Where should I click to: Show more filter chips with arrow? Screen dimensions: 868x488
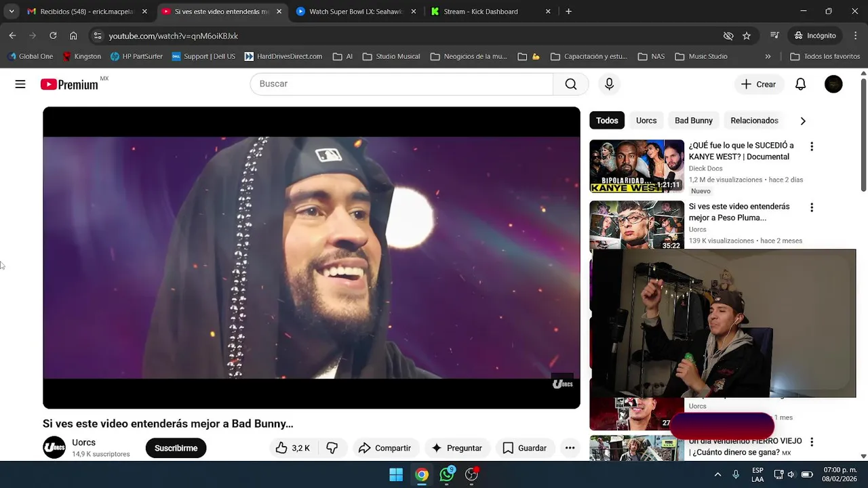pos(803,121)
